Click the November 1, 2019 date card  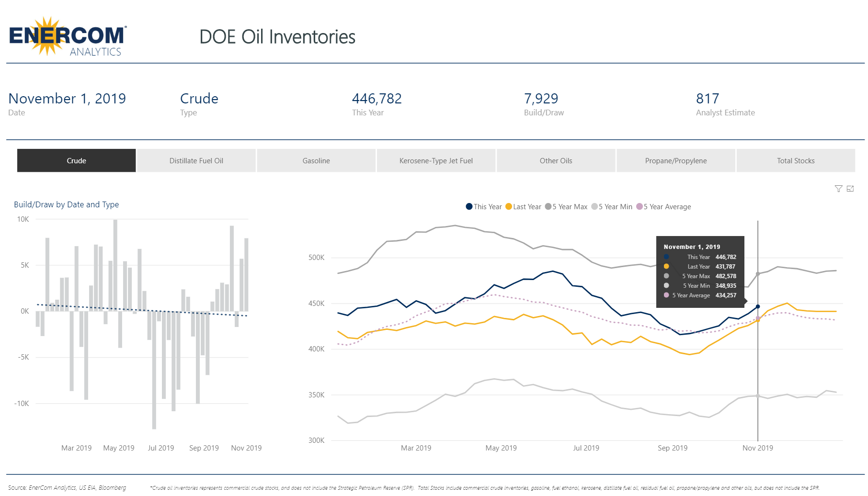coord(67,99)
